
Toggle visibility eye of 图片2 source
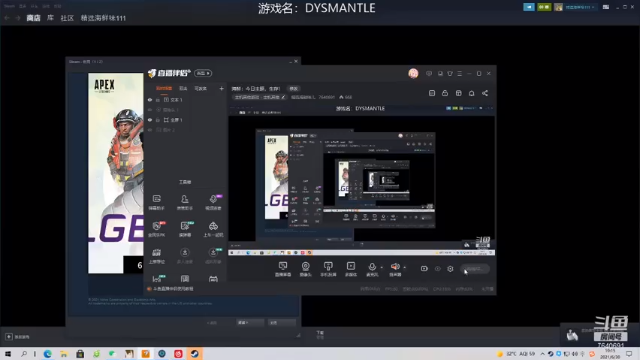pos(150,130)
